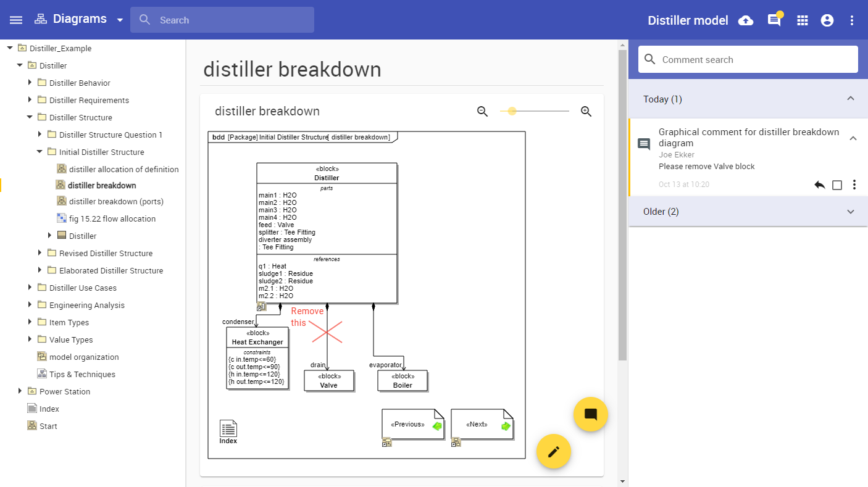Click the reply arrow on Joe Ekker's comment
This screenshot has height=487, width=868.
click(820, 185)
